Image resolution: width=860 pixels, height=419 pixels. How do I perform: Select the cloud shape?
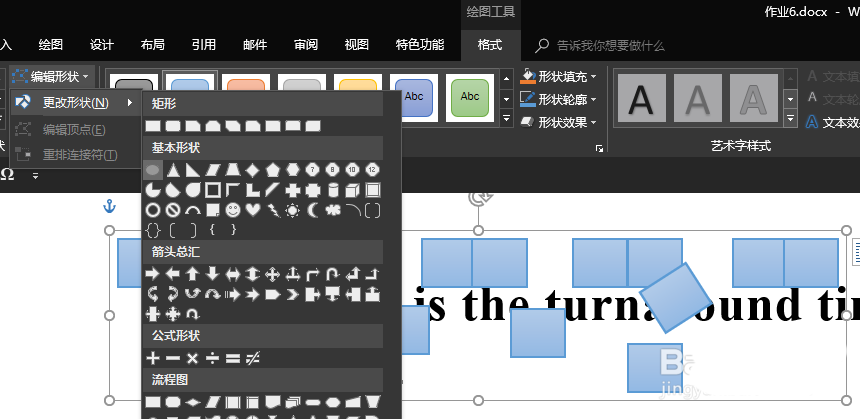[332, 210]
